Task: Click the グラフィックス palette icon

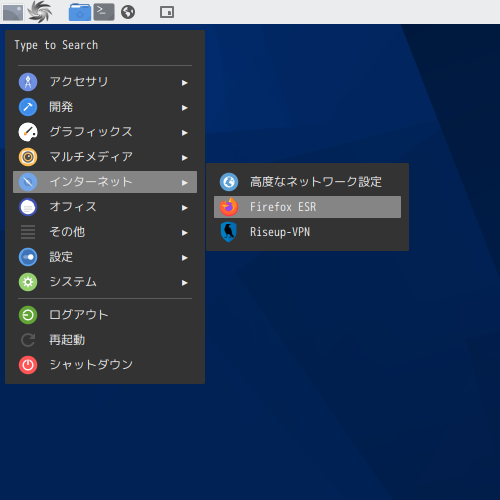Action: [28, 132]
